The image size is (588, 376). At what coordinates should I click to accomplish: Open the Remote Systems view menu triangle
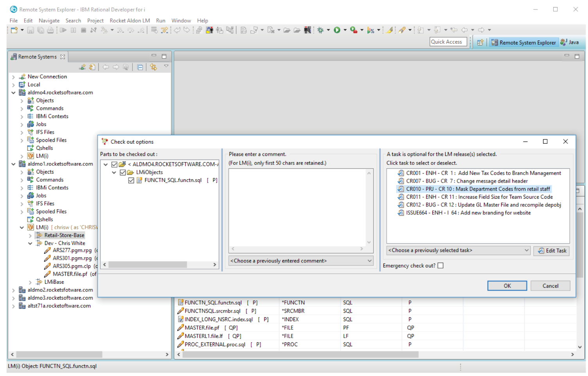coord(166,66)
